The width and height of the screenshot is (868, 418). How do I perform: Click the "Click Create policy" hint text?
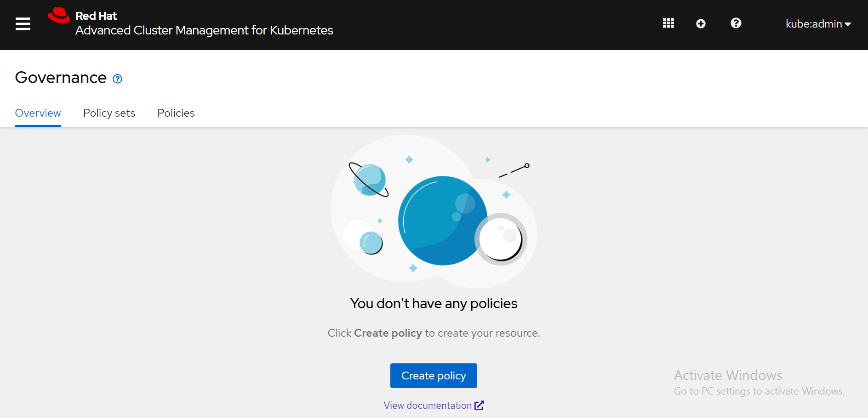click(434, 333)
